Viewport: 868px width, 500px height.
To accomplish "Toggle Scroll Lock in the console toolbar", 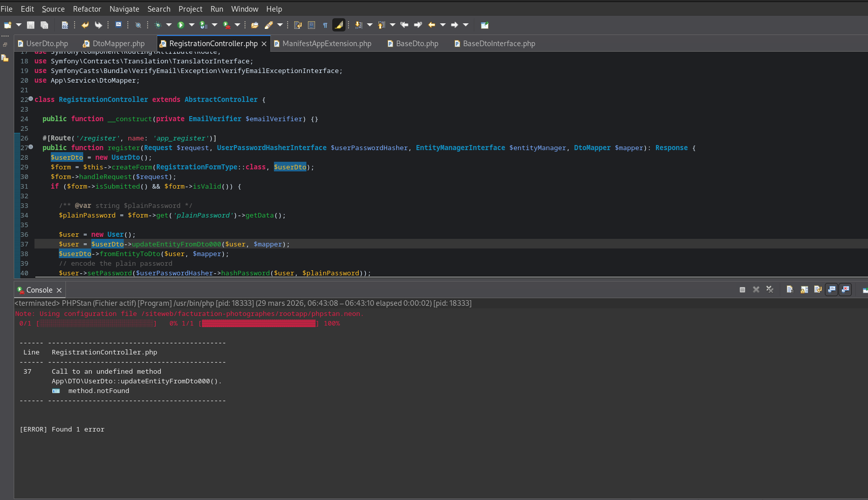I will pos(804,290).
